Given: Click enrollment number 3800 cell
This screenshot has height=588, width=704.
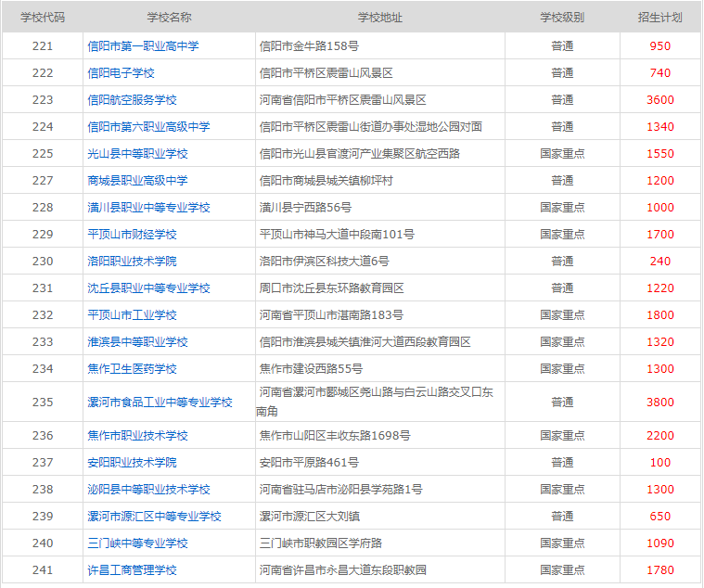Looking at the screenshot, I should [659, 402].
